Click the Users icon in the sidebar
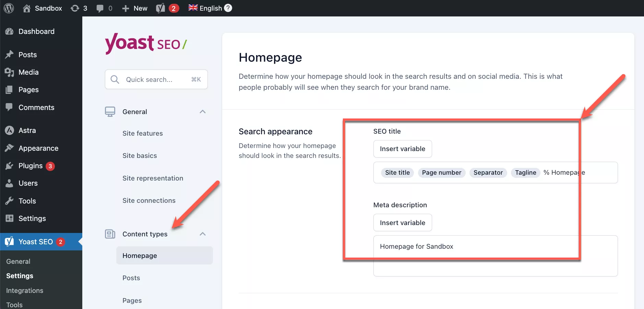This screenshot has width=644, height=309. (10, 183)
